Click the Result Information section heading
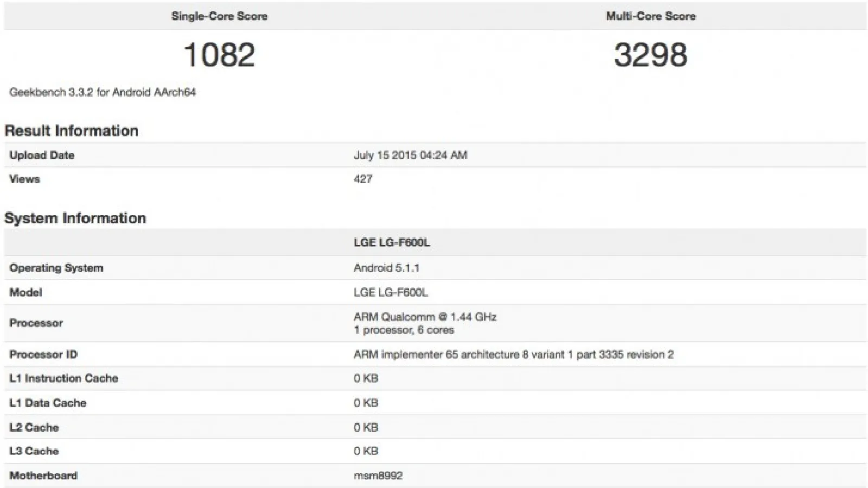 click(x=72, y=131)
